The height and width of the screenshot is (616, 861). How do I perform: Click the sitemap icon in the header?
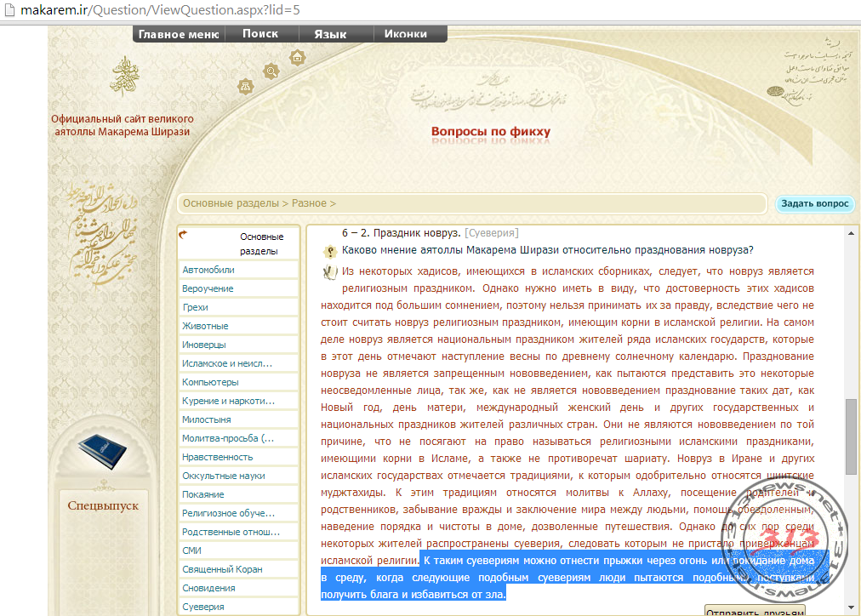[245, 86]
